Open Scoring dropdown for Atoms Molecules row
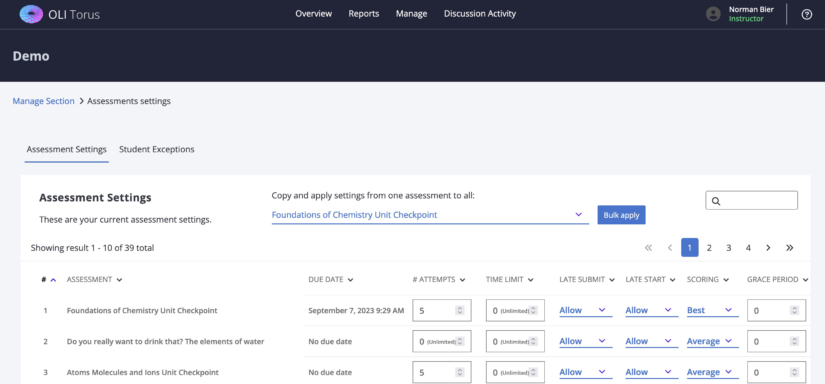This screenshot has height=384, width=825. (x=712, y=372)
